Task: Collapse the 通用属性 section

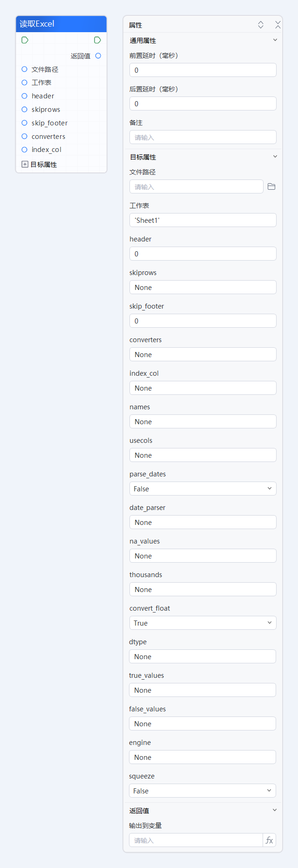Action: (275, 40)
